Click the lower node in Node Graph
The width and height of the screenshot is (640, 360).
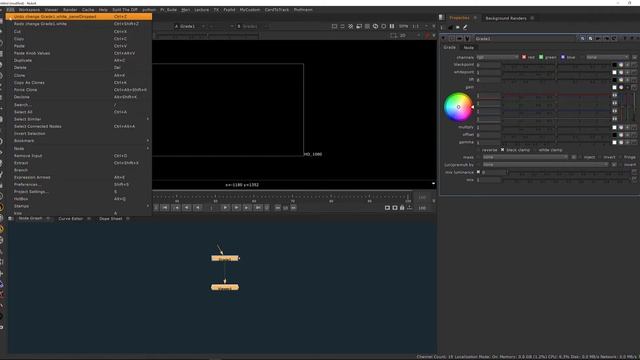click(225, 287)
